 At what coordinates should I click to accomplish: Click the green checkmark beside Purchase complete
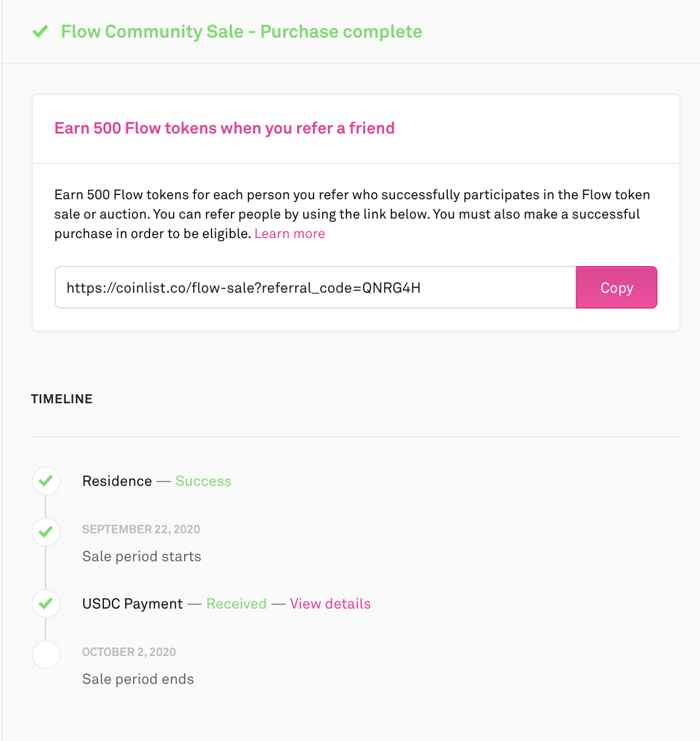click(40, 31)
